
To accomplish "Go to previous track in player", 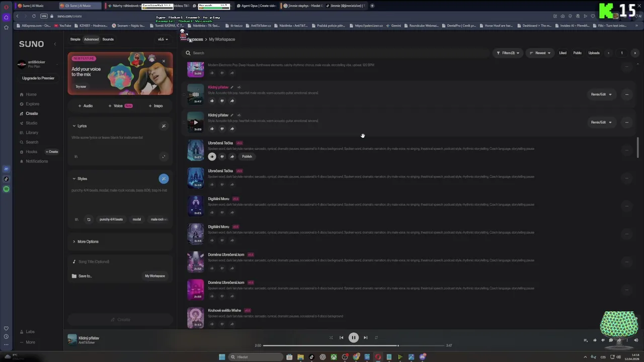I will [x=341, y=338].
